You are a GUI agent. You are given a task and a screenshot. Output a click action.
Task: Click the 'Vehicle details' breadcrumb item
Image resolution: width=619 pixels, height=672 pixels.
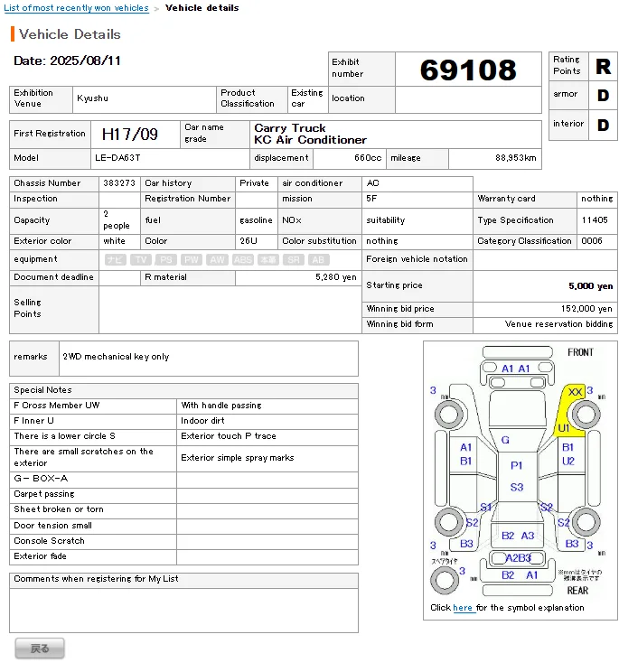[202, 8]
